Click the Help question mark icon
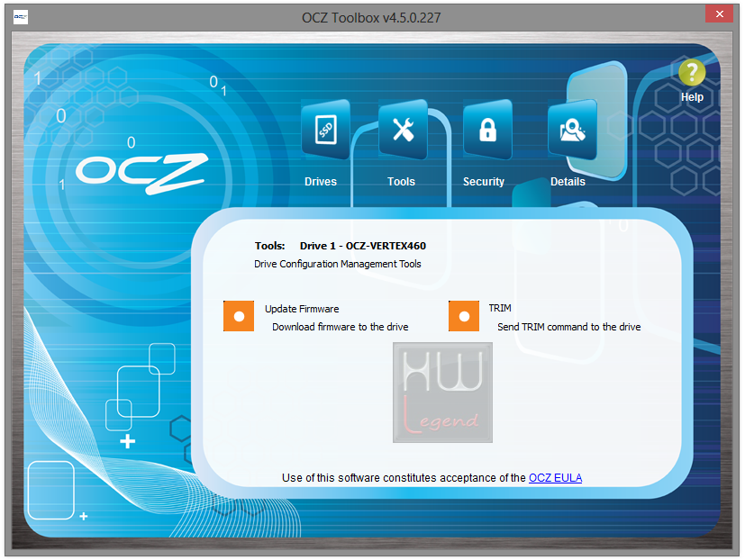745x560 pixels. [692, 73]
